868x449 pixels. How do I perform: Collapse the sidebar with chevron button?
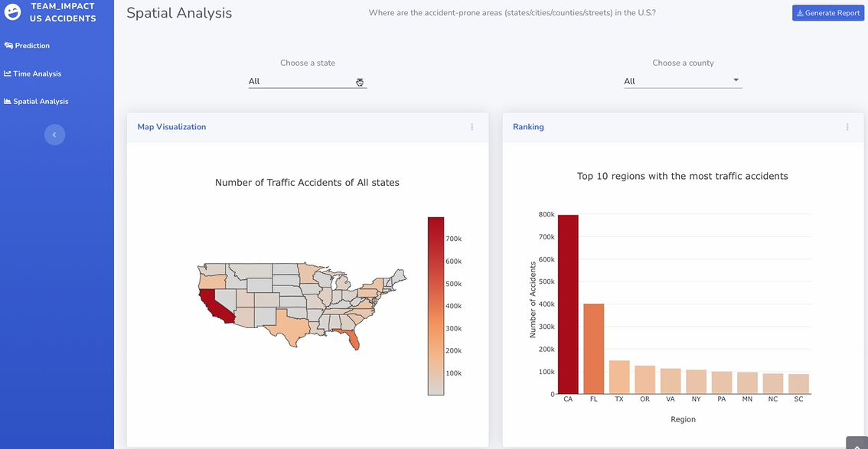[54, 135]
